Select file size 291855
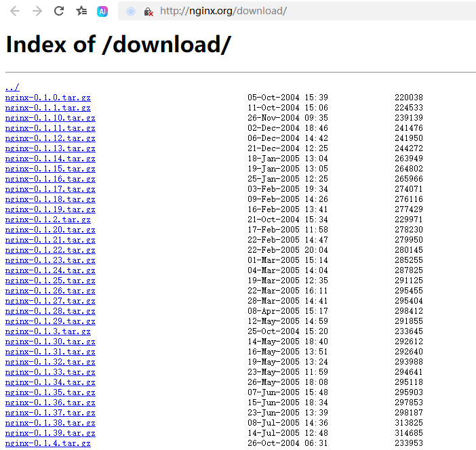The width and height of the screenshot is (476, 450). 409,321
